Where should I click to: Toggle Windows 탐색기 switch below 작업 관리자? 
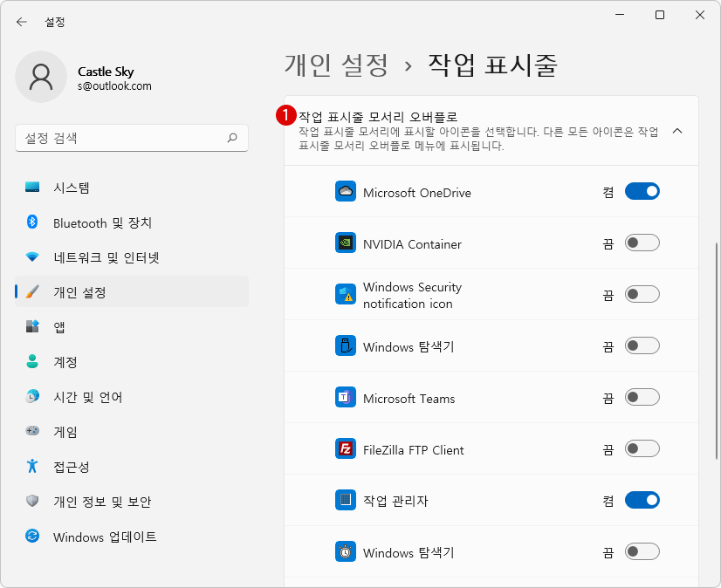tap(642, 551)
